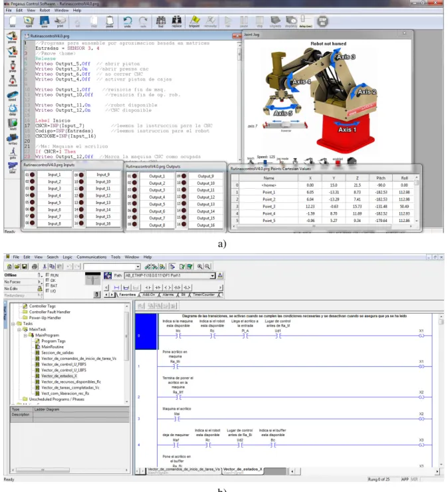Open the Communications menu in RSLogix
This screenshot has width=448, height=492.
(x=91, y=257)
